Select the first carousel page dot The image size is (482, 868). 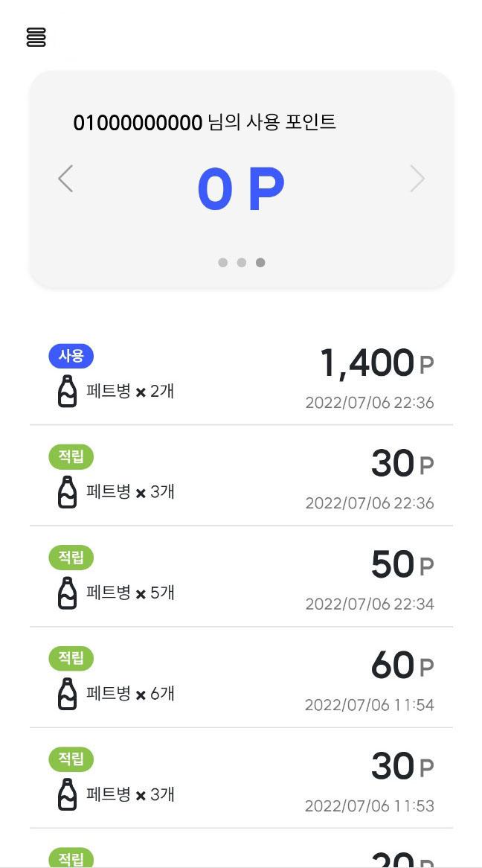pyautogui.click(x=223, y=262)
